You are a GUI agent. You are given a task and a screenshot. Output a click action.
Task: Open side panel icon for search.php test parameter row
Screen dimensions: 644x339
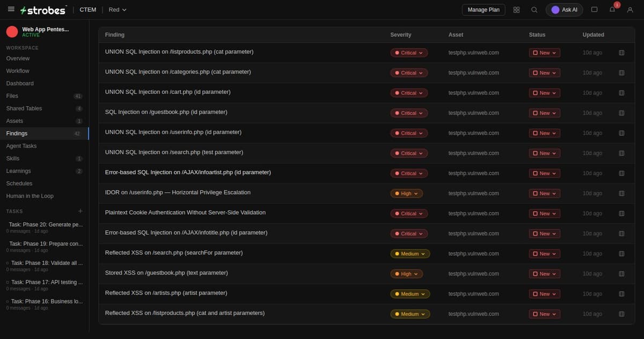point(621,153)
